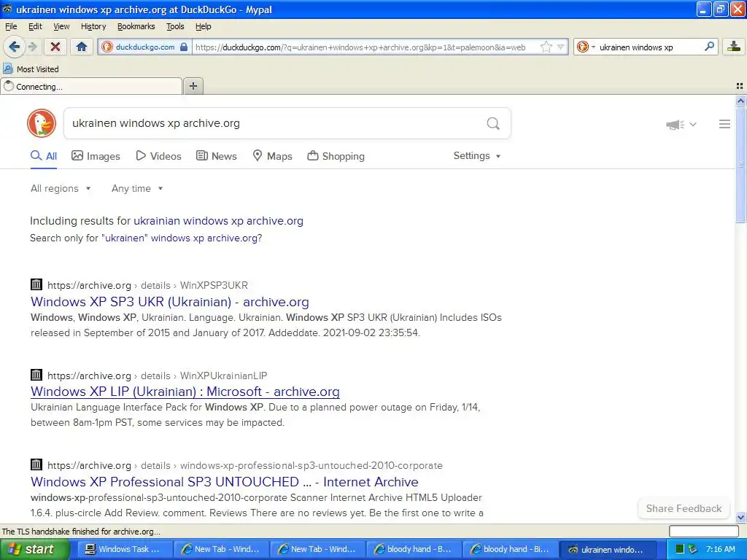The image size is (747, 560).
Task: Show all tabs list icon
Action: click(740, 86)
